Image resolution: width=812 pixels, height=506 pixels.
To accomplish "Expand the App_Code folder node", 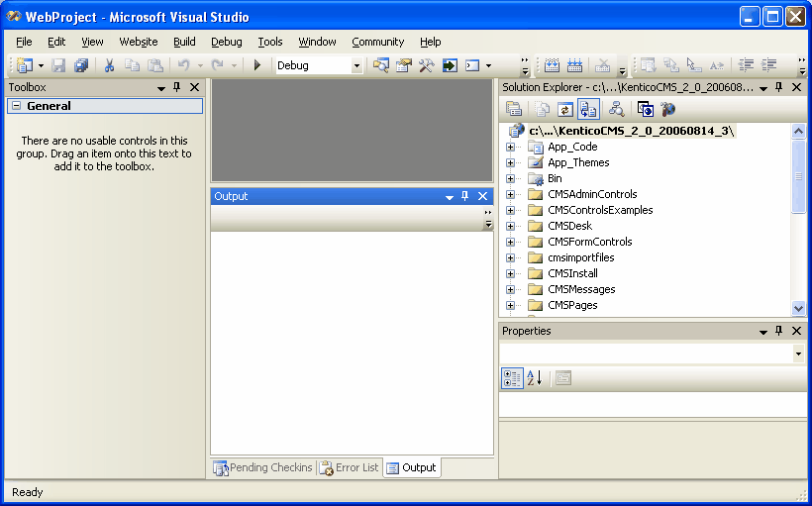I will pyautogui.click(x=510, y=148).
